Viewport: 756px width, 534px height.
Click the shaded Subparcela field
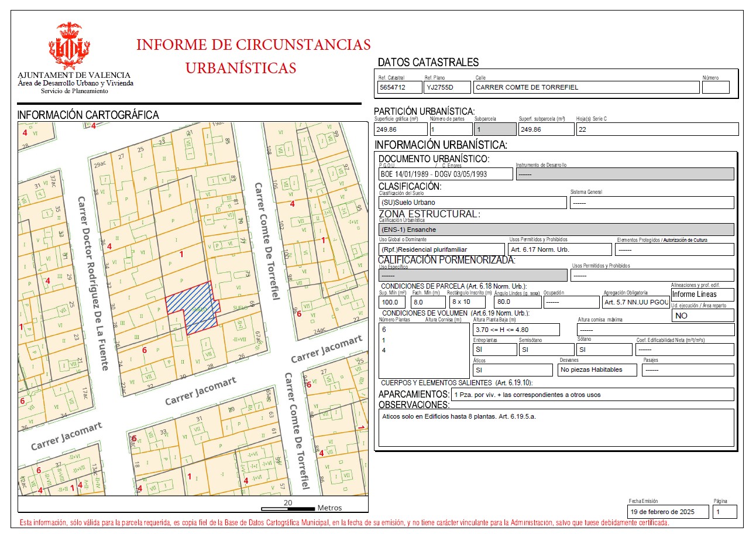494,129
